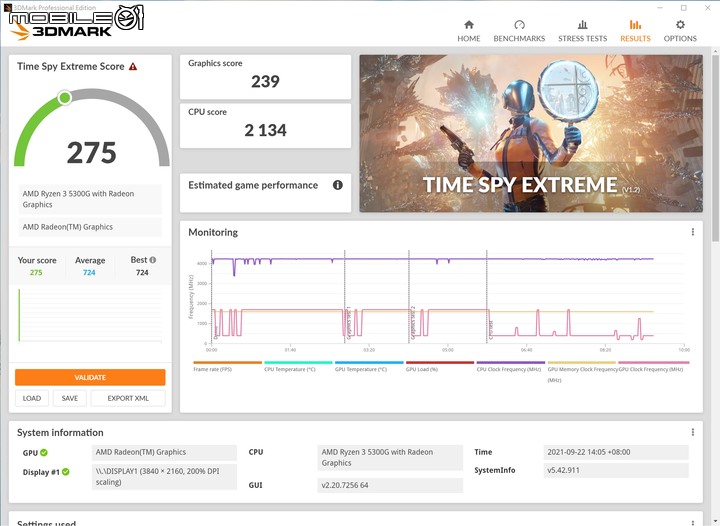Click the GPU green checkmark icon

pos(44,453)
